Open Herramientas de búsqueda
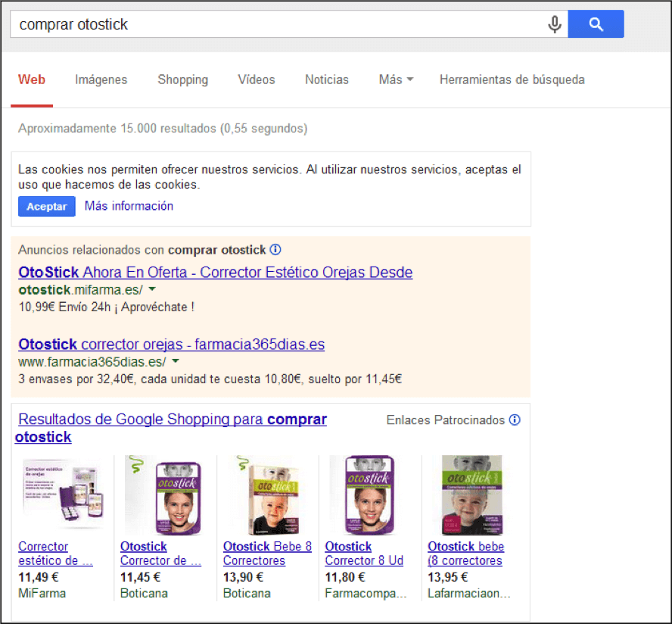672x624 pixels. [x=512, y=80]
